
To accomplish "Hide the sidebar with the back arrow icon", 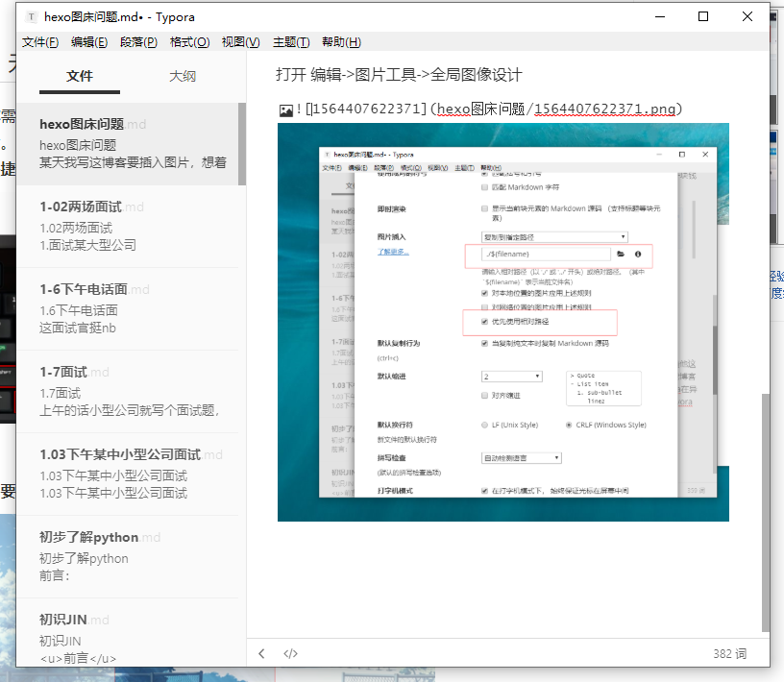I will [x=261, y=653].
